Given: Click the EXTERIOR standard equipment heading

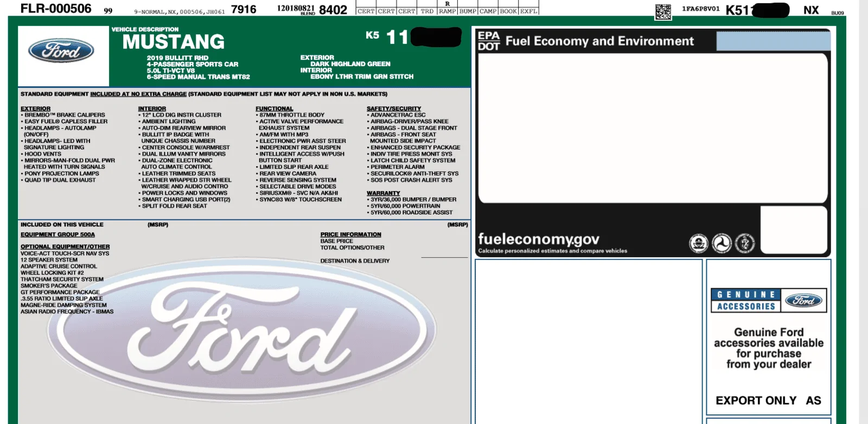Looking at the screenshot, I should (35, 109).
